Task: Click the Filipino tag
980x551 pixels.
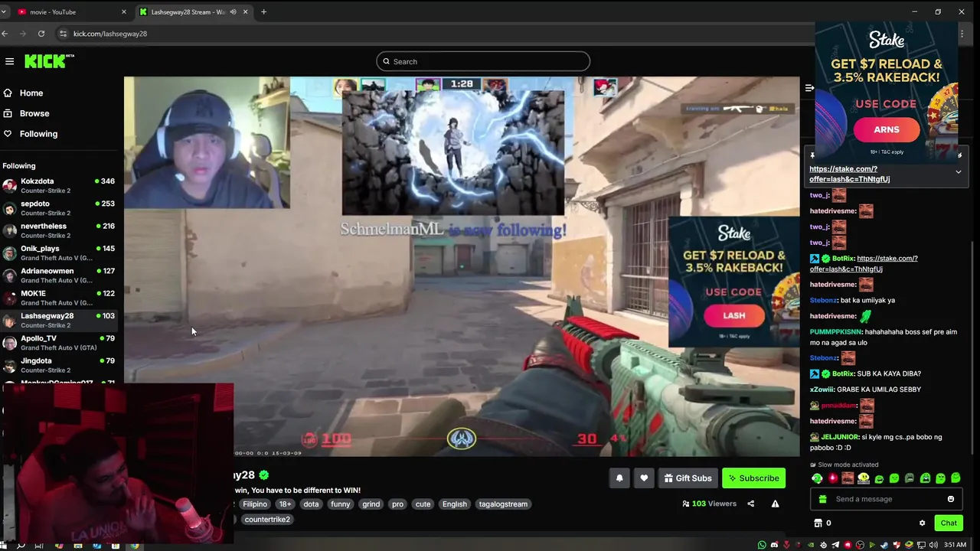Action: point(255,504)
